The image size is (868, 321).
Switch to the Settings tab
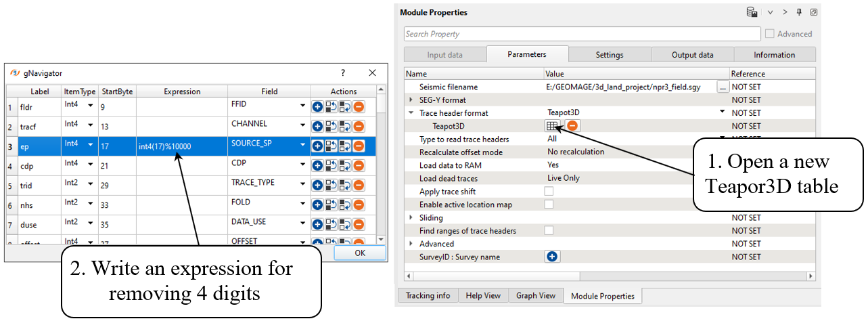click(x=610, y=55)
